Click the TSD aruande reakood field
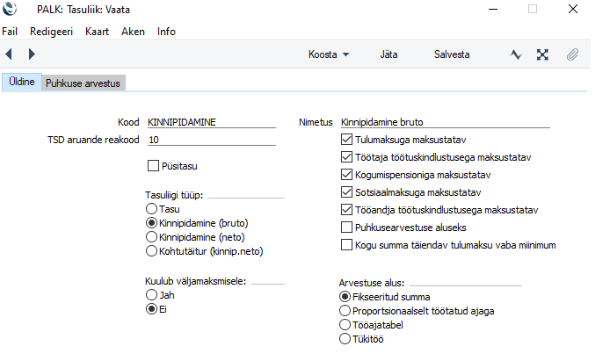Screen dimensions: 610x361 click(212, 140)
